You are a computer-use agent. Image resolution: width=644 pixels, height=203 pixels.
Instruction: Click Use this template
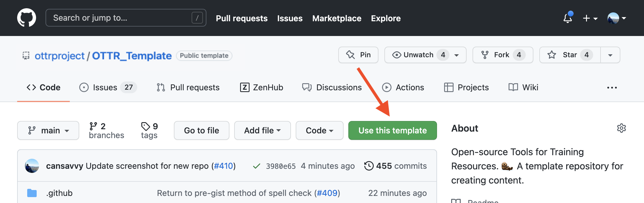coord(393,130)
